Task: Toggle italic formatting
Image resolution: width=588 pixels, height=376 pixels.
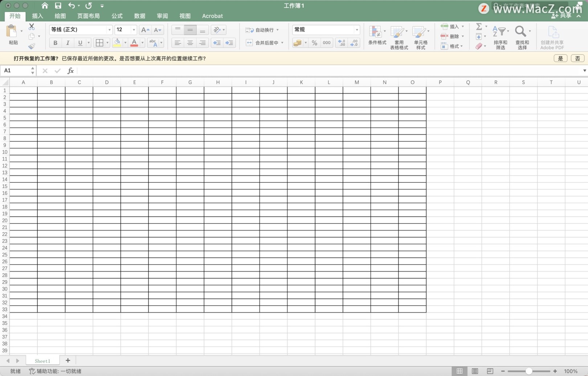Action: point(68,43)
